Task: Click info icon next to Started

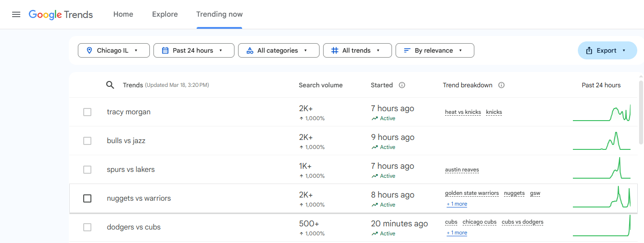Action: point(402,85)
